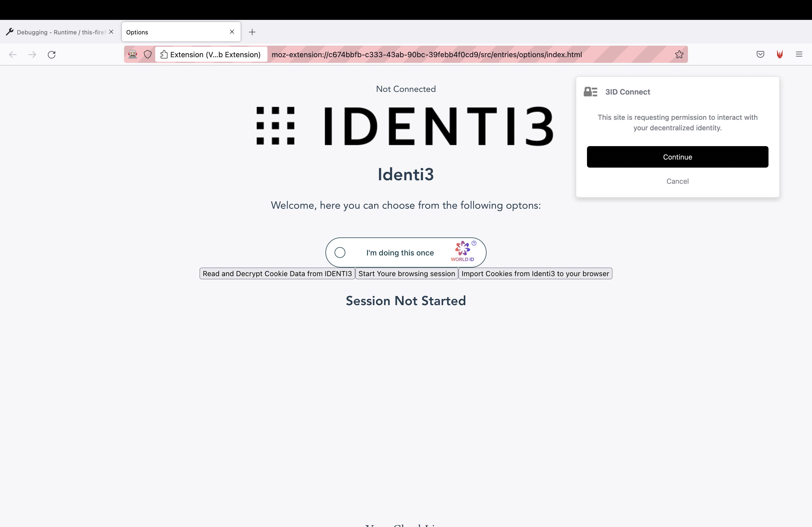Click 'Import Cookies from Identi3 to your browser'
The height and width of the screenshot is (527, 812).
click(x=536, y=273)
